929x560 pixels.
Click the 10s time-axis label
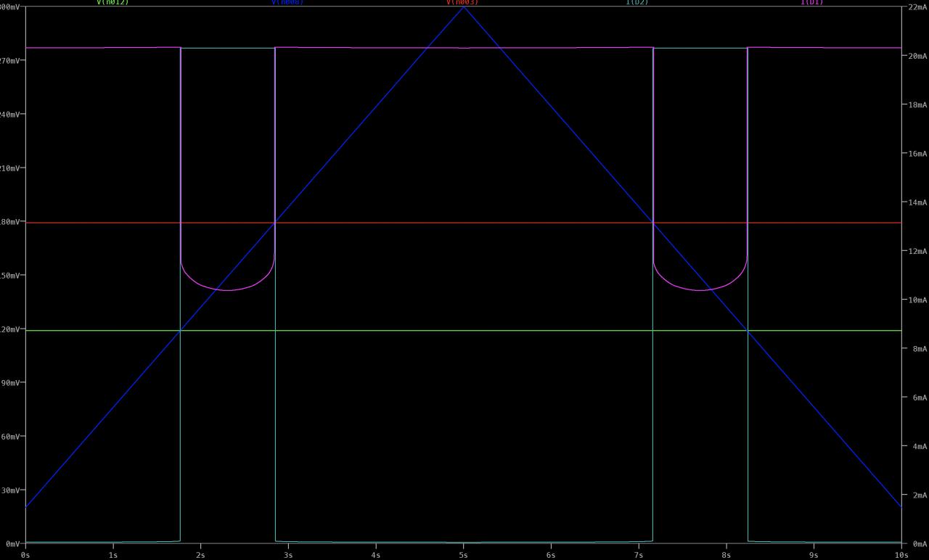point(901,555)
